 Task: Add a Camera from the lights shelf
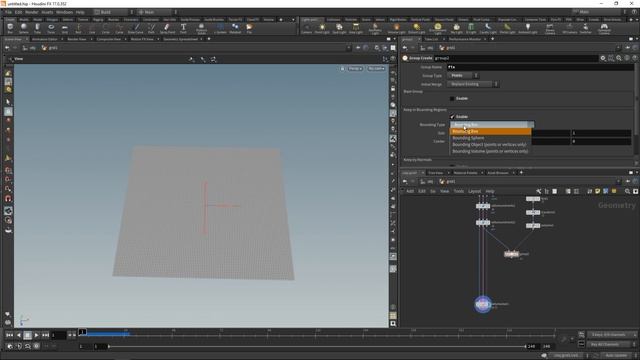point(307,28)
